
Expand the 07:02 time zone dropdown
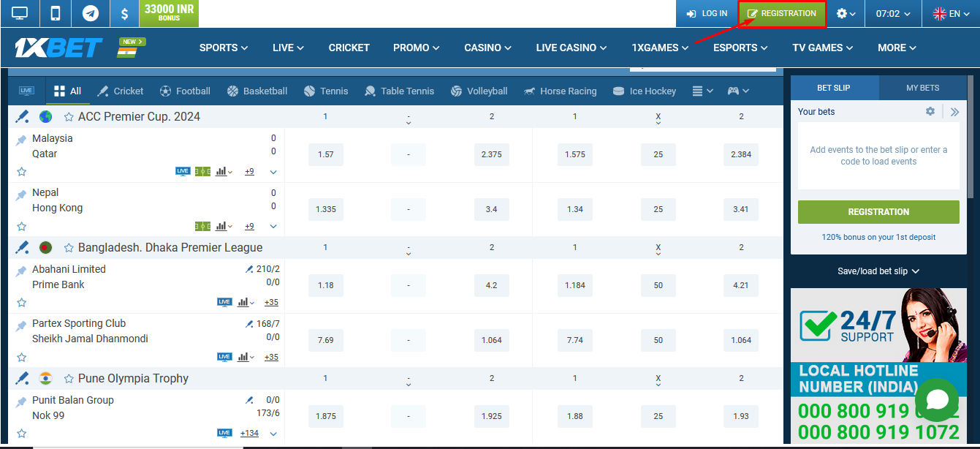pos(893,13)
